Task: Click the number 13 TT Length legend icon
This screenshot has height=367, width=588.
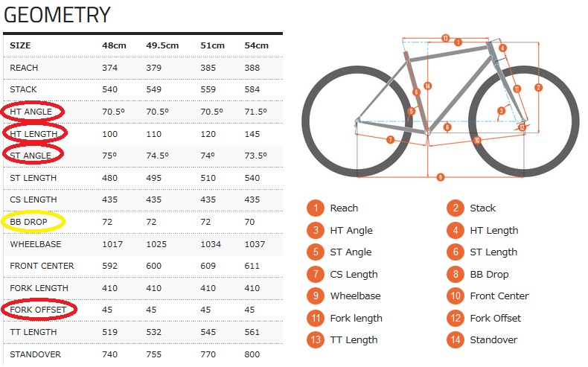Action: pyautogui.click(x=316, y=340)
